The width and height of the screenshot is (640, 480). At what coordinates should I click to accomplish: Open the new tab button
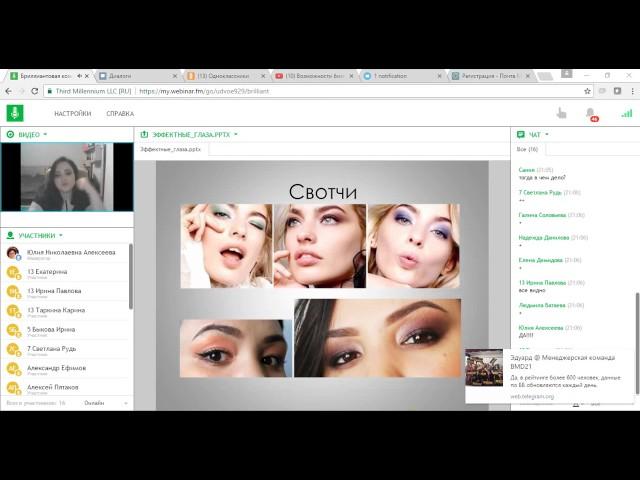544,76
